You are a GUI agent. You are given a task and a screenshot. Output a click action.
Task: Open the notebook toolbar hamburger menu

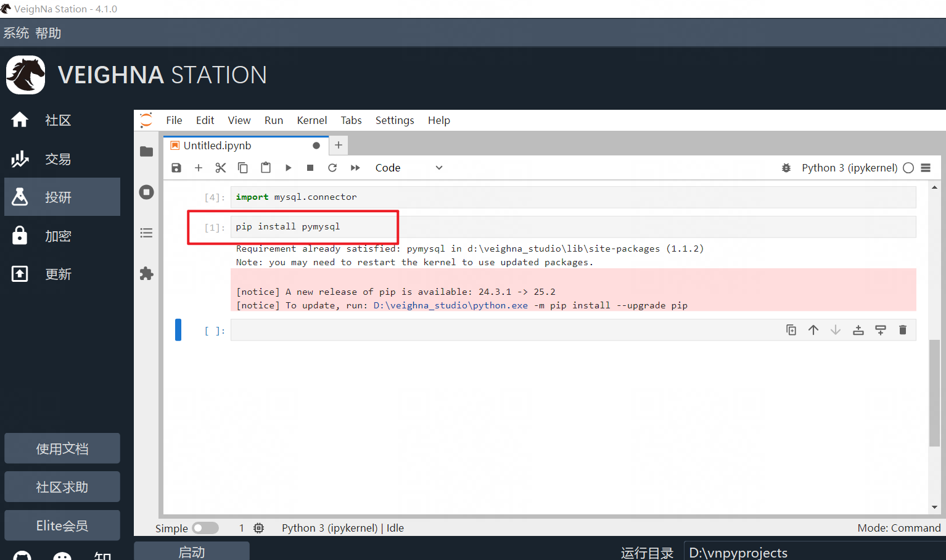click(x=926, y=168)
